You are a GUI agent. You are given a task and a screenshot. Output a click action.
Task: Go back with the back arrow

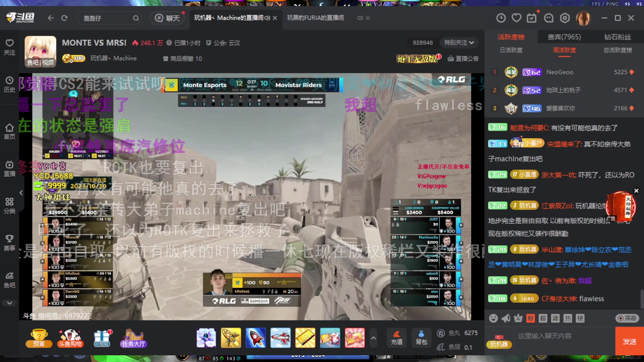[x=51, y=18]
